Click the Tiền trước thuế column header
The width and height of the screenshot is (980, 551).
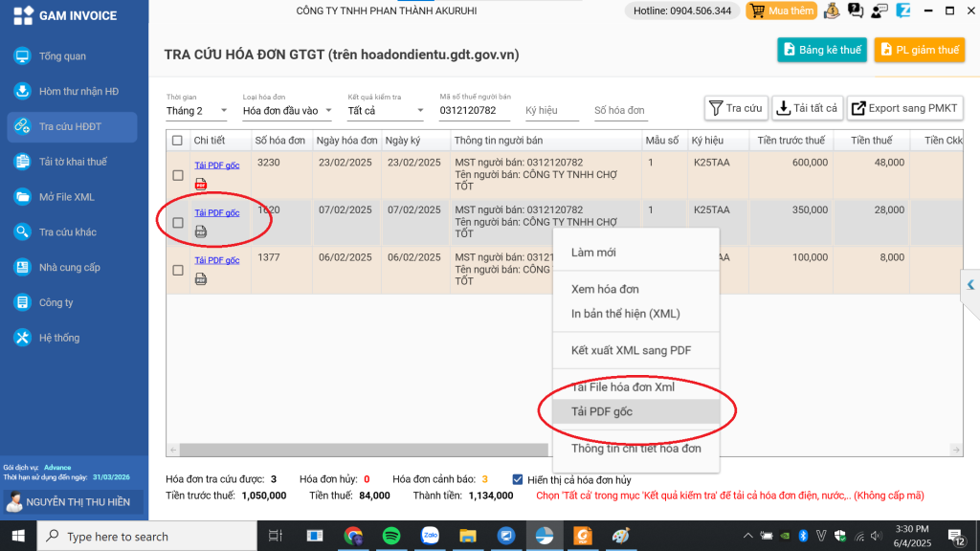791,141
